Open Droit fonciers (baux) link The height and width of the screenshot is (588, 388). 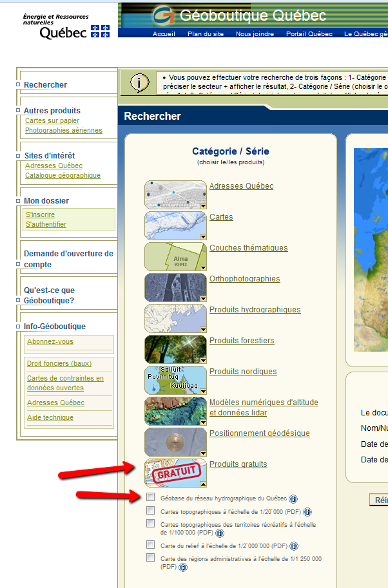[59, 363]
